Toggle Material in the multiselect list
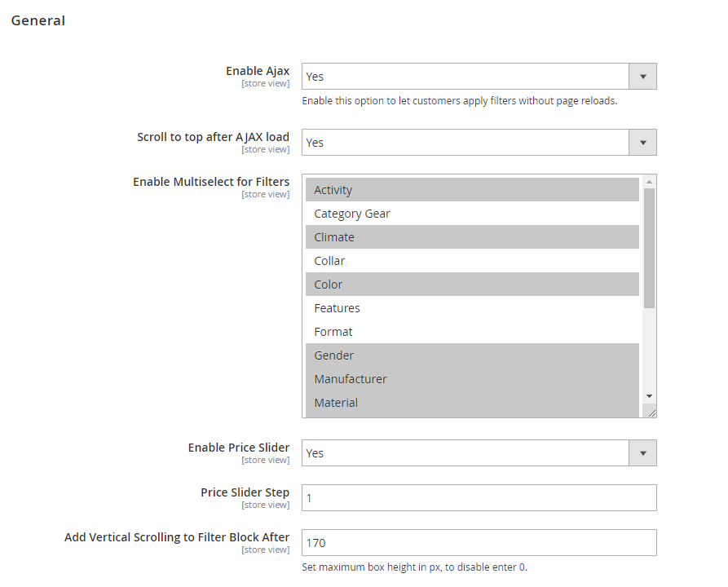The image size is (728, 587). click(472, 403)
